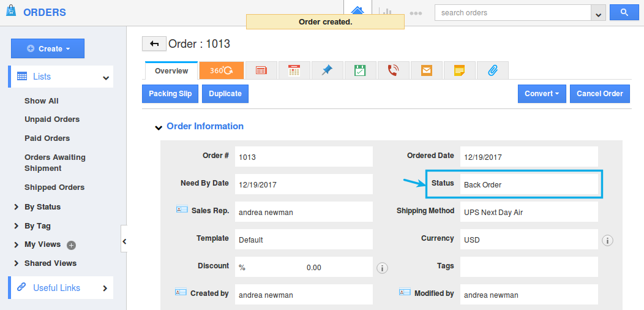Image resolution: width=644 pixels, height=310 pixels.
Task: Open the emails envelope icon
Action: coord(426,70)
